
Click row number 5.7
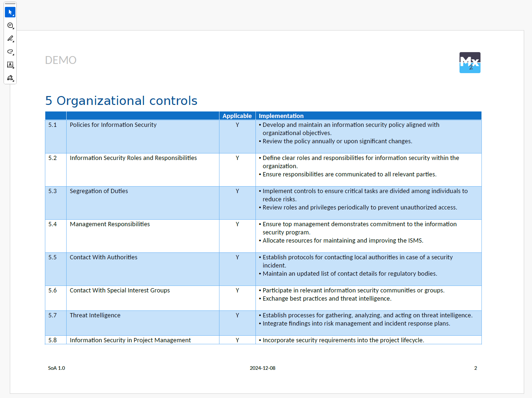pyautogui.click(x=52, y=315)
